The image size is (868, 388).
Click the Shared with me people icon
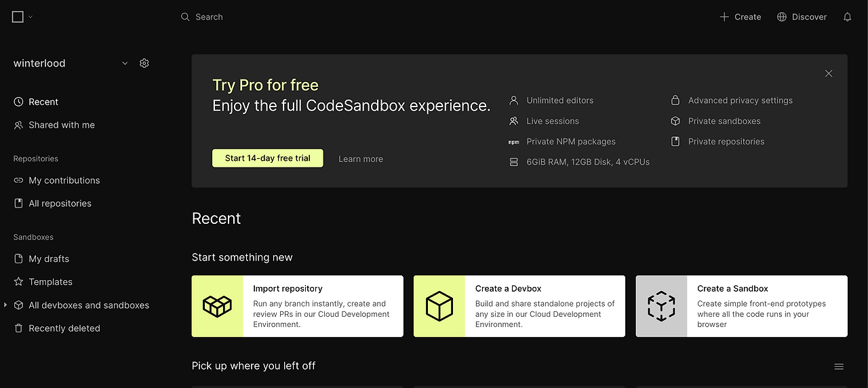pyautogui.click(x=18, y=125)
